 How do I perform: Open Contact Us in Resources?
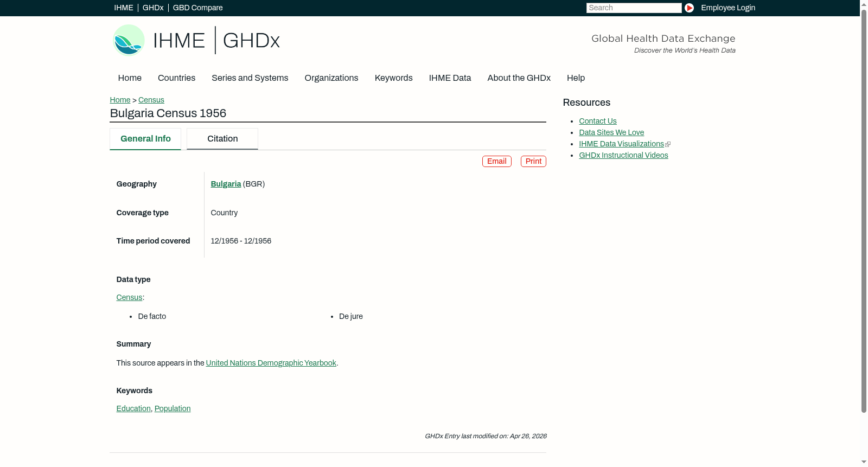tap(598, 121)
